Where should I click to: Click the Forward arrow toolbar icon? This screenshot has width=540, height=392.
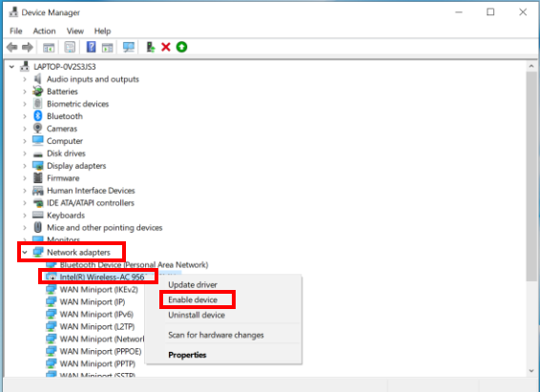pyautogui.click(x=28, y=47)
